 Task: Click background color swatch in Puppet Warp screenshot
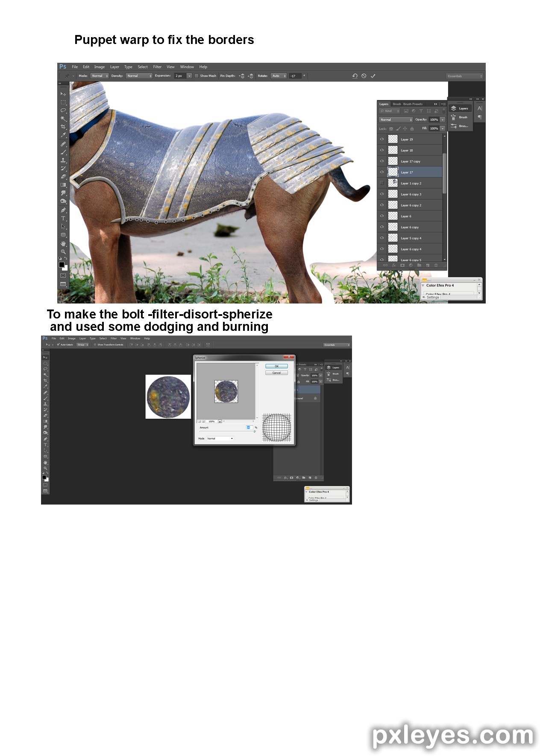pyautogui.click(x=66, y=269)
